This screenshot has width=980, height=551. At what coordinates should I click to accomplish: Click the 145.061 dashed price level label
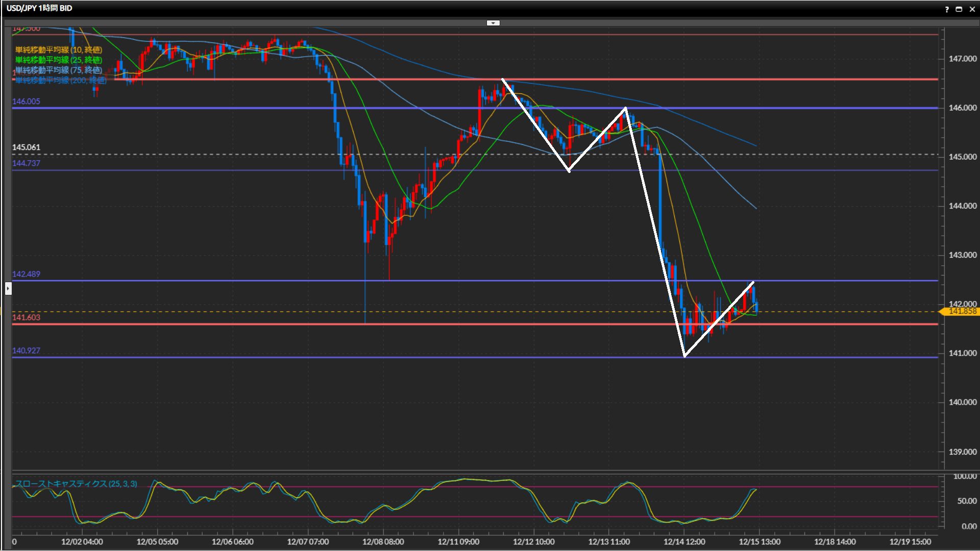(27, 147)
